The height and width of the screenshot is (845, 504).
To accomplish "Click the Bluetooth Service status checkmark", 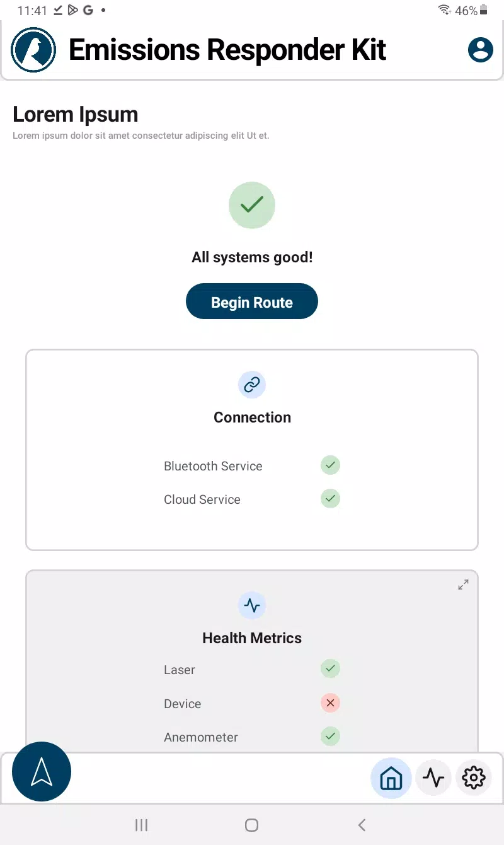I will [330, 465].
